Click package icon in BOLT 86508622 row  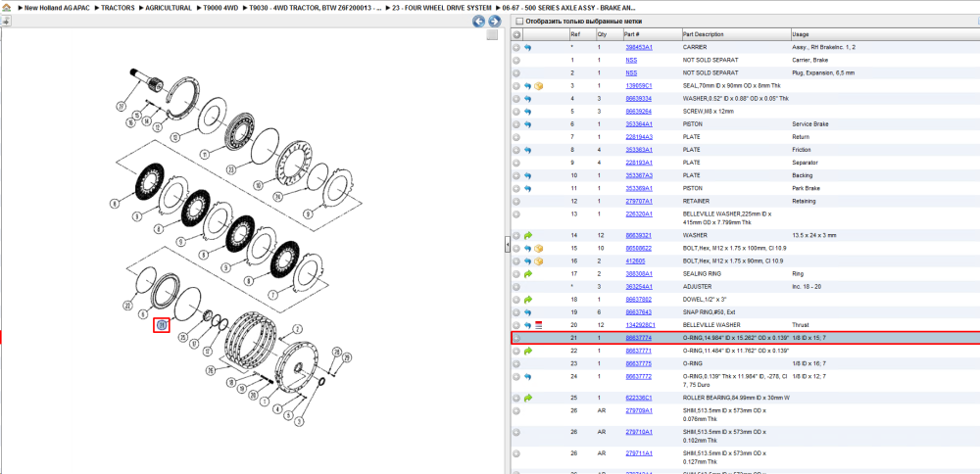539,248
